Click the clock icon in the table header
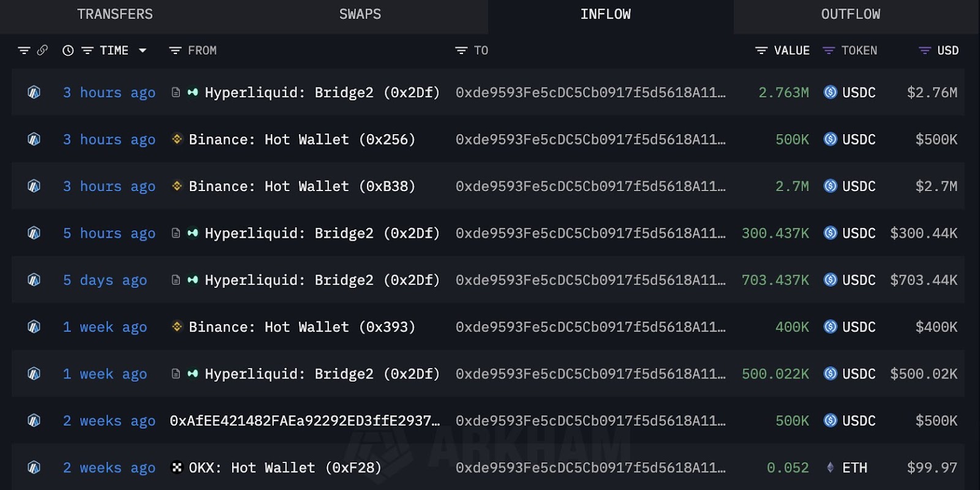Image resolution: width=980 pixels, height=490 pixels. click(x=67, y=50)
